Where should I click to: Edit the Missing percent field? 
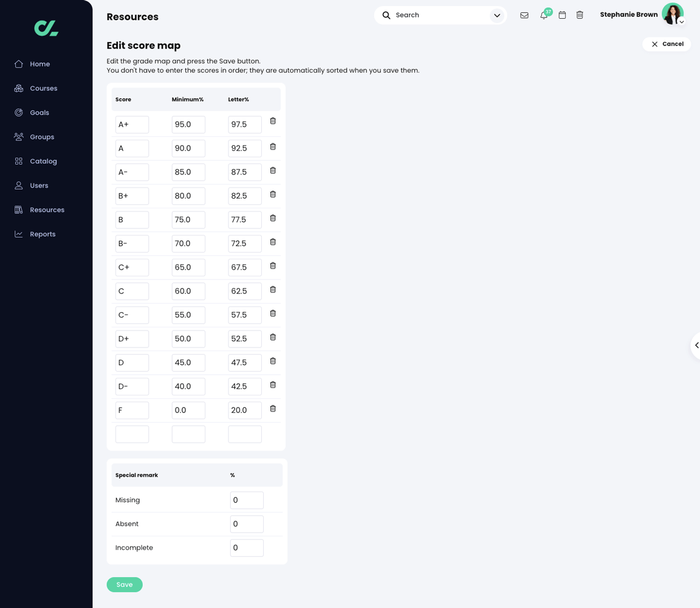coord(247,500)
